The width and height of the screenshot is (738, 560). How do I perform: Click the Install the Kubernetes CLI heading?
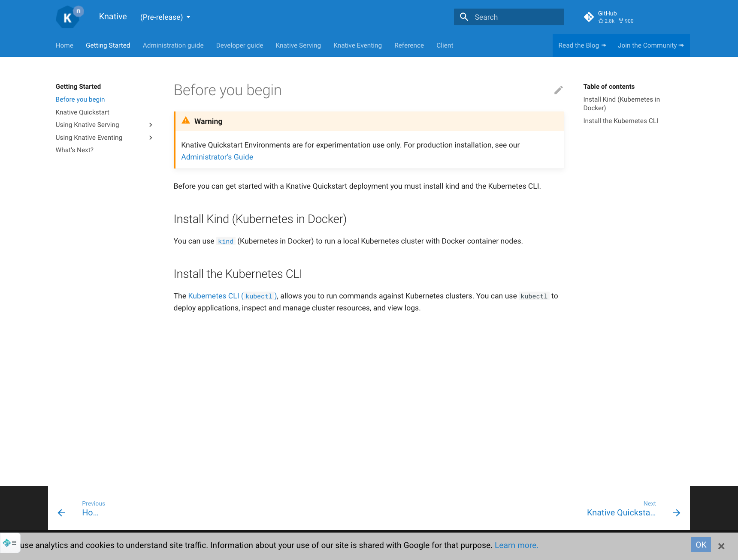[x=238, y=274]
